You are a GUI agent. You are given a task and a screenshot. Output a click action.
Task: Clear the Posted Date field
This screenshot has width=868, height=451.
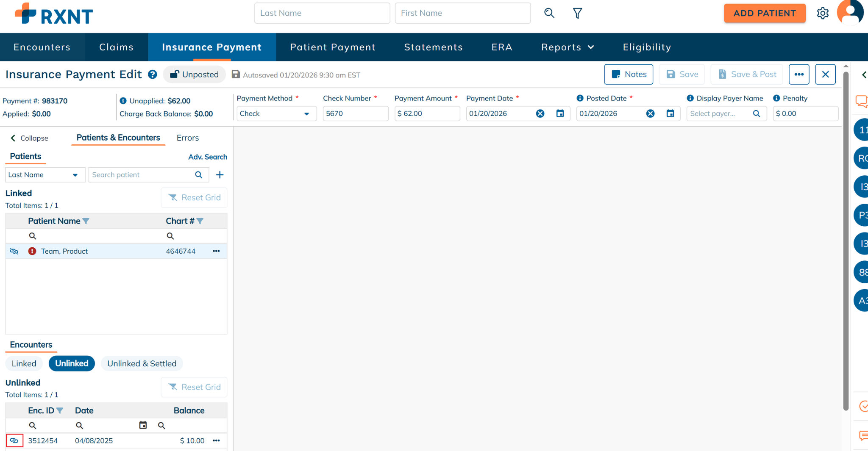pos(650,113)
